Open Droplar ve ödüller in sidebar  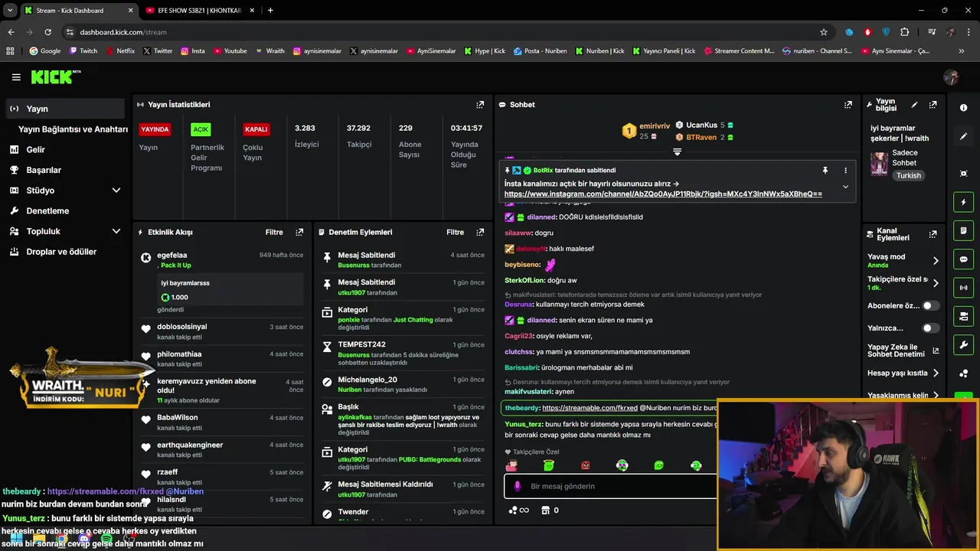pyautogui.click(x=61, y=252)
